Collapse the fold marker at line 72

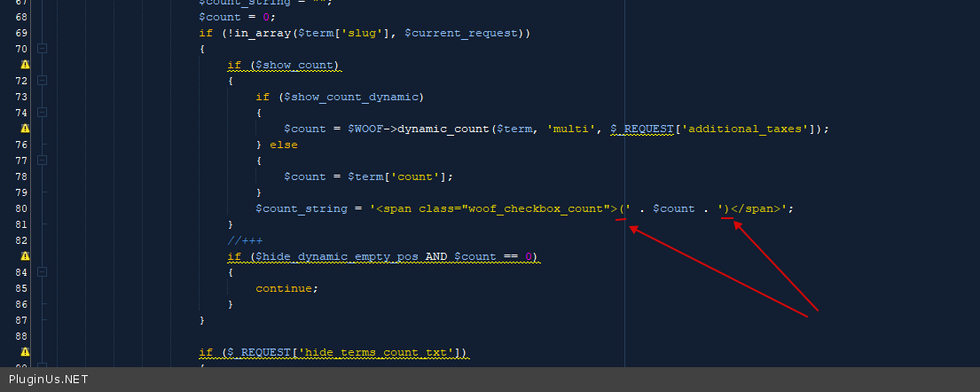[x=42, y=81]
